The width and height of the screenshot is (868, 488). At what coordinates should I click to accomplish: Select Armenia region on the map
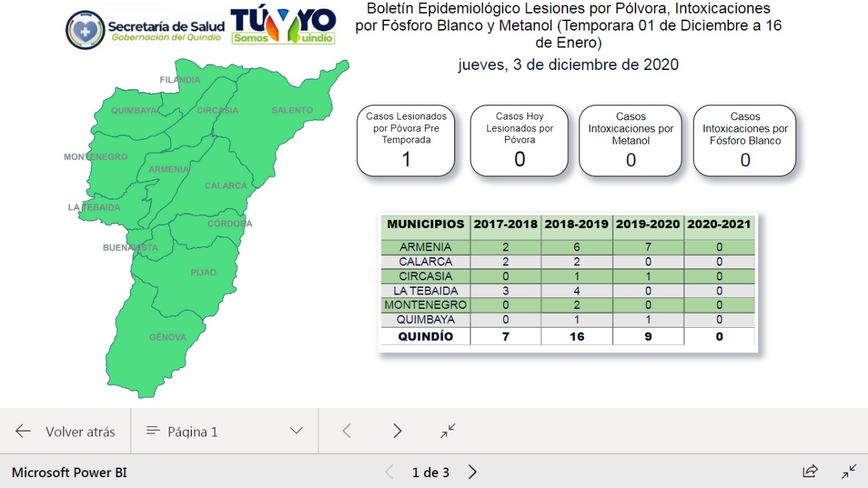point(168,169)
